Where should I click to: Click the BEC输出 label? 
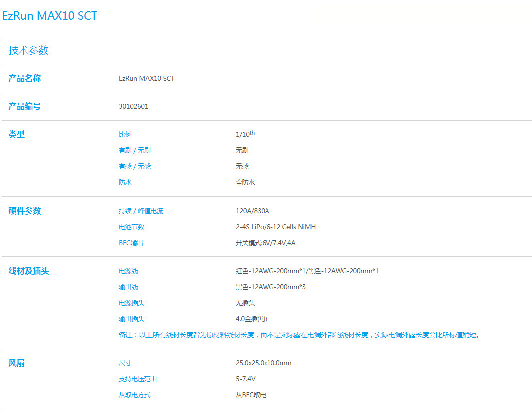[x=131, y=243]
